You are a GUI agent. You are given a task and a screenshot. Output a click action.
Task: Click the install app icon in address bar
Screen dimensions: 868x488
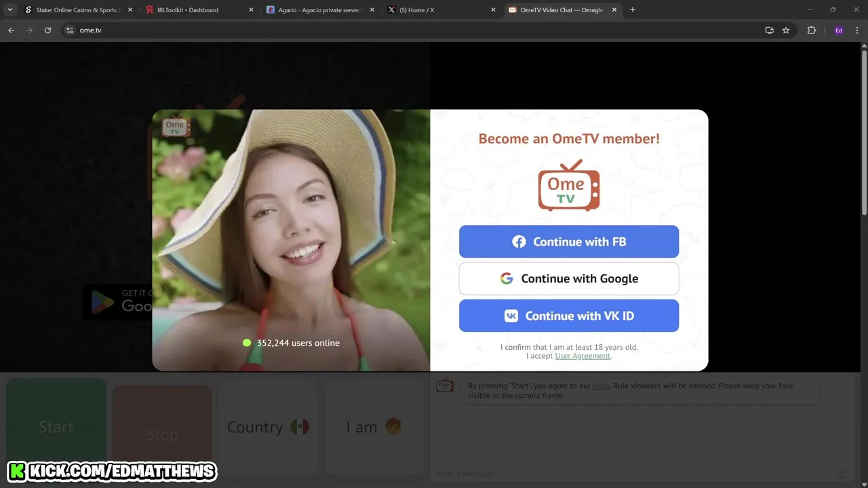click(769, 30)
